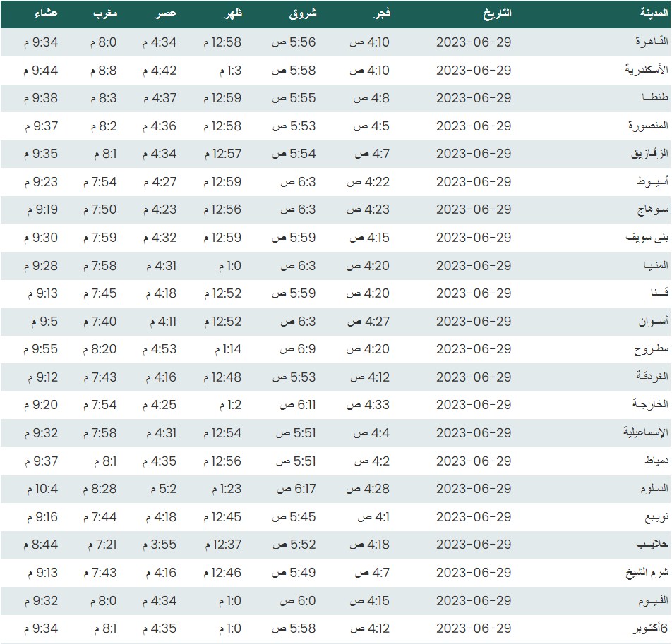Select the date cell in the مطروح row
The height and width of the screenshot is (644, 672).
473,349
